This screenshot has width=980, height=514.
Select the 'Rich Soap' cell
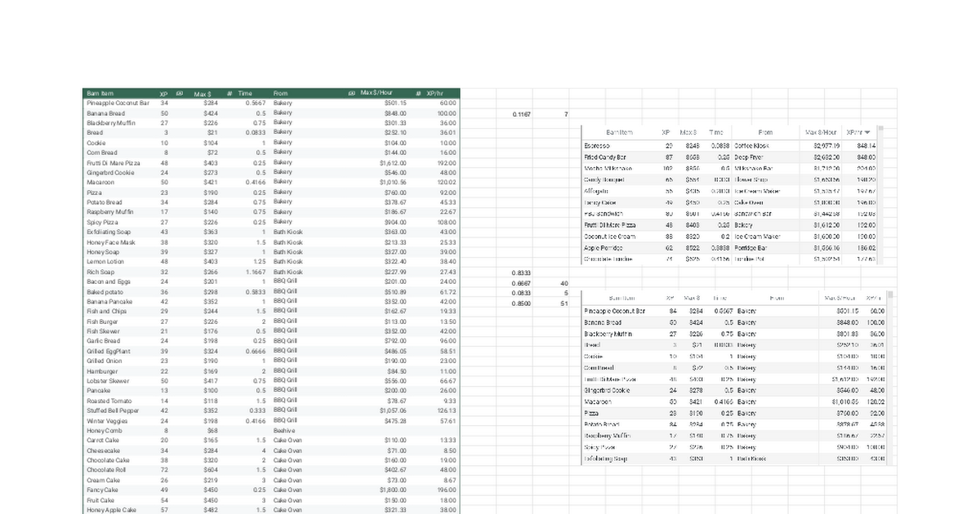(x=100, y=272)
